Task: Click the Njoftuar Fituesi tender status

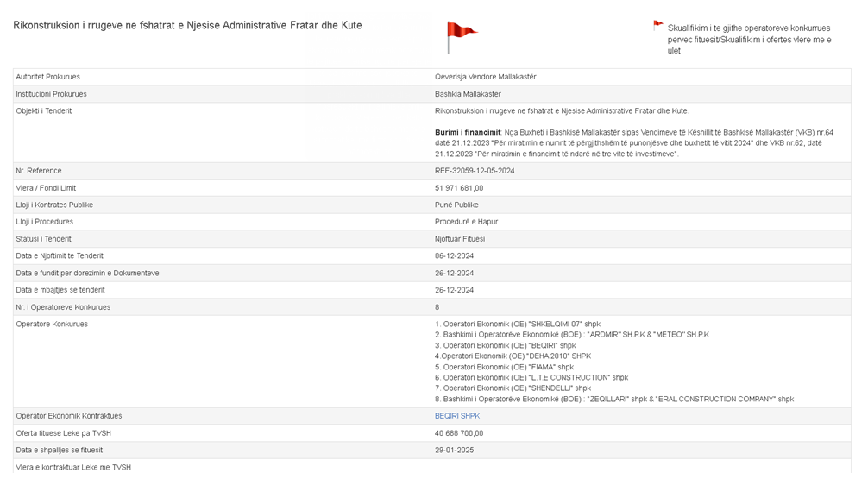Action: click(460, 239)
